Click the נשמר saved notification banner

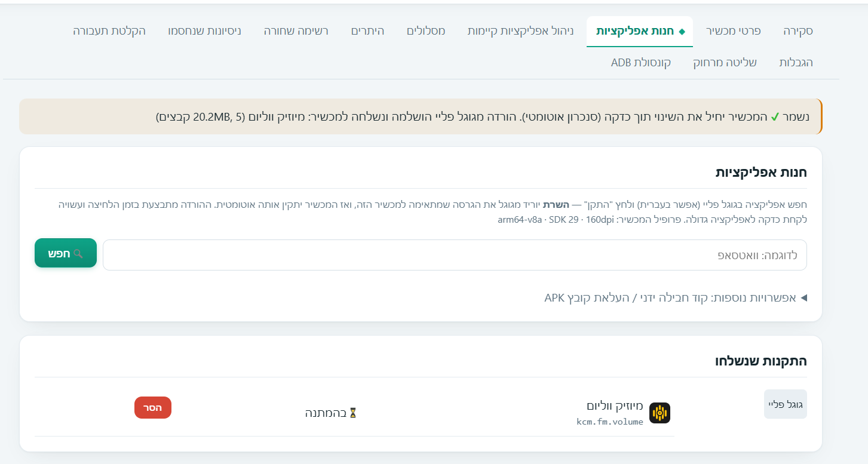coord(421,116)
